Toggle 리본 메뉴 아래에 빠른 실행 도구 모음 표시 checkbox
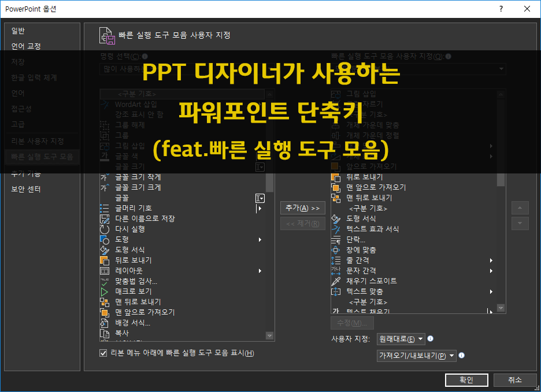Image resolution: width=541 pixels, height=392 pixels. tap(103, 353)
